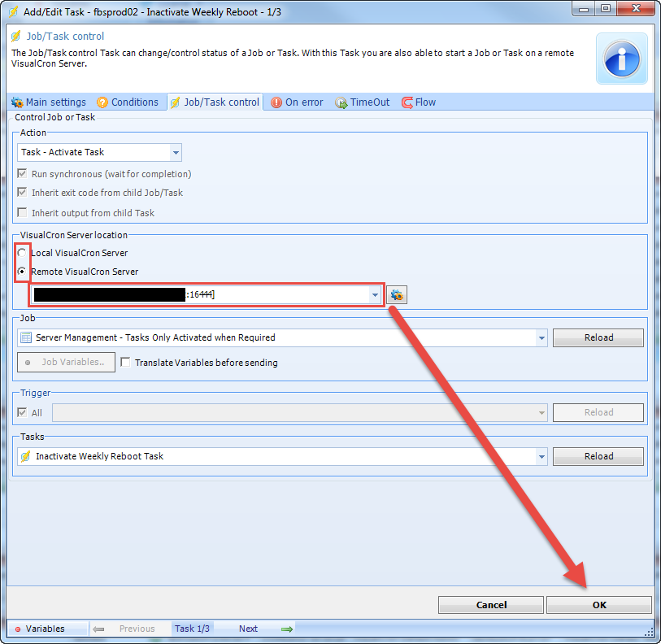The height and width of the screenshot is (644, 661).
Task: Open the Conditions tab
Action: (128, 102)
